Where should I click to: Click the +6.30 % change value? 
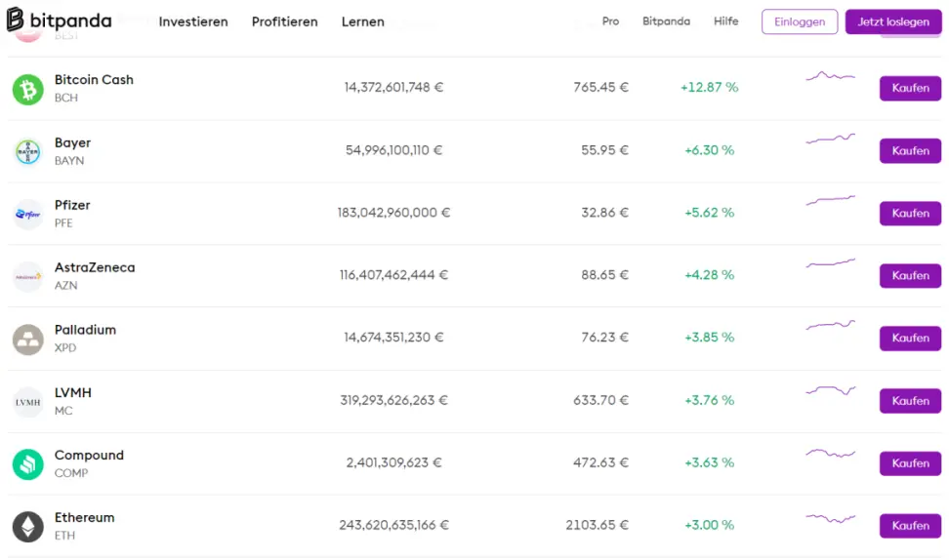[x=709, y=150]
